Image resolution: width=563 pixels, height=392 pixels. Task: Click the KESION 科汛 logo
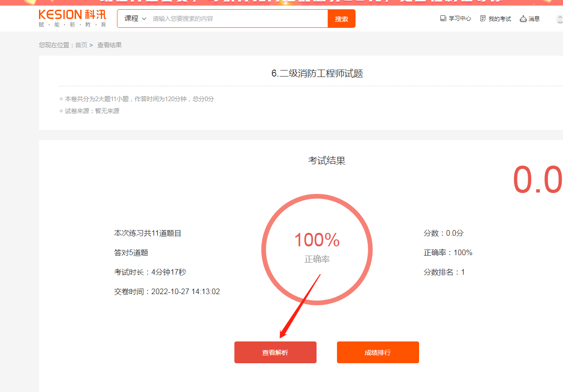click(72, 18)
